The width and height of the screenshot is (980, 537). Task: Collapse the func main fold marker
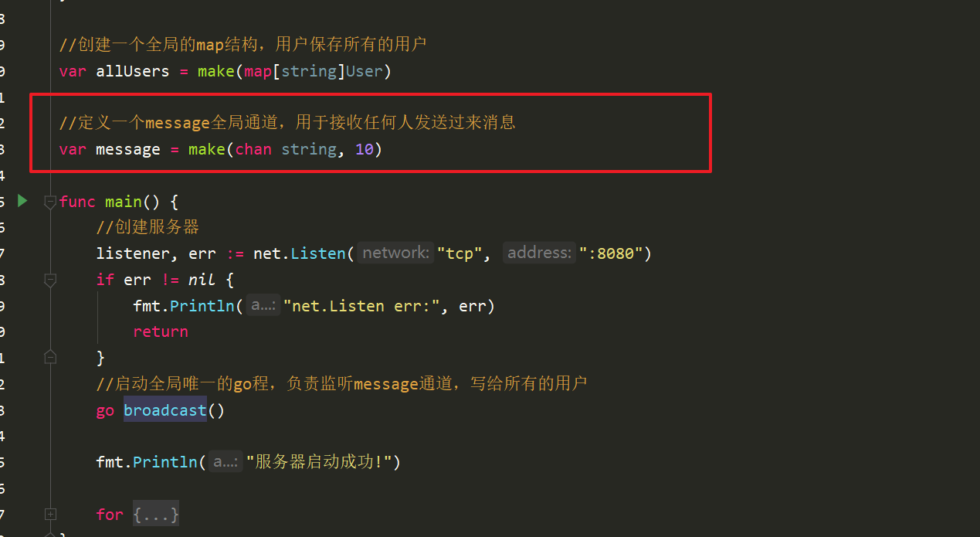pos(50,202)
